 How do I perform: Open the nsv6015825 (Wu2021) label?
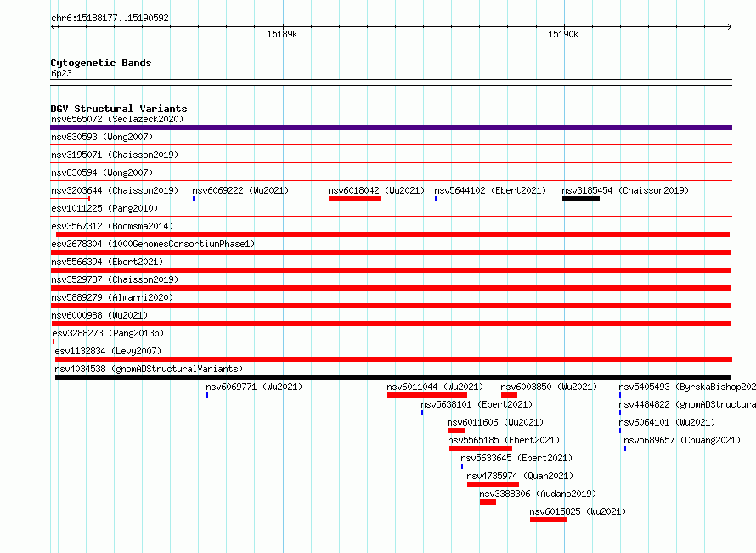tap(578, 511)
